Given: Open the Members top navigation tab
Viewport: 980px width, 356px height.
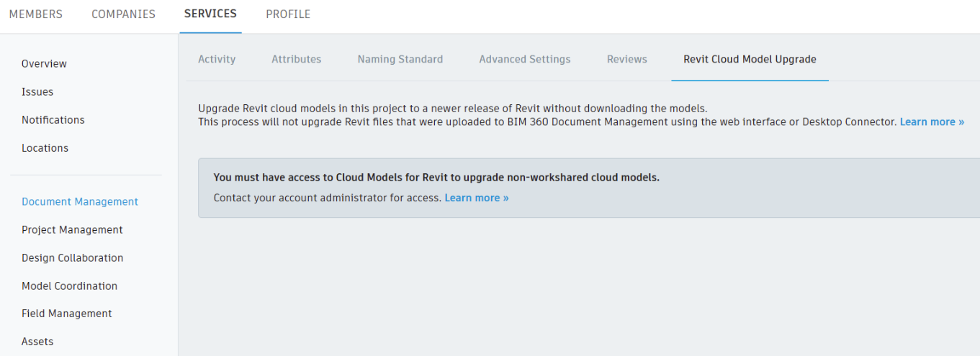Looking at the screenshot, I should point(35,14).
